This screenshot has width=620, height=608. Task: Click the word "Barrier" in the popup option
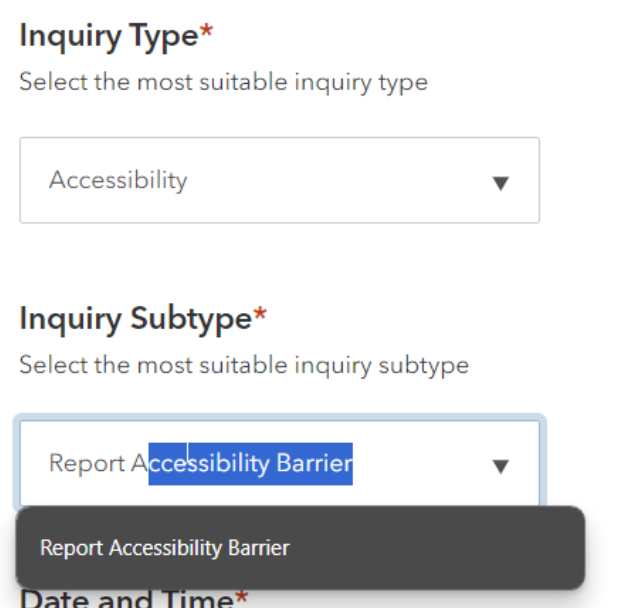[258, 548]
